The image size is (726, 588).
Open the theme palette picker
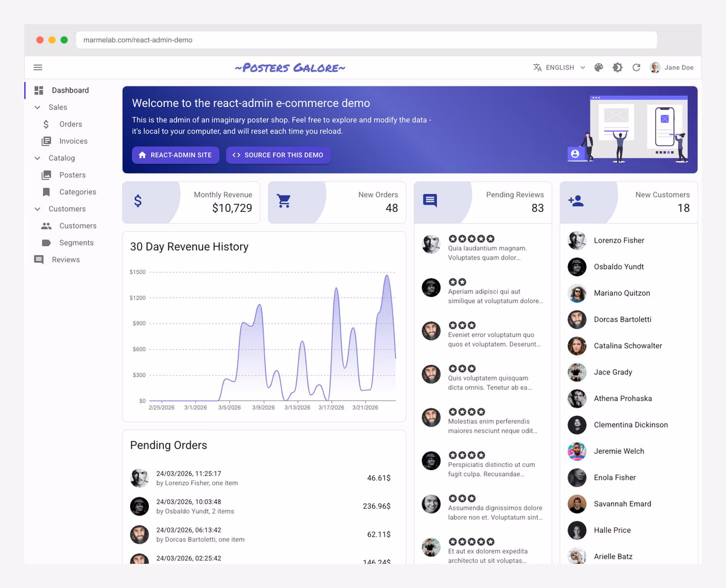pyautogui.click(x=598, y=67)
